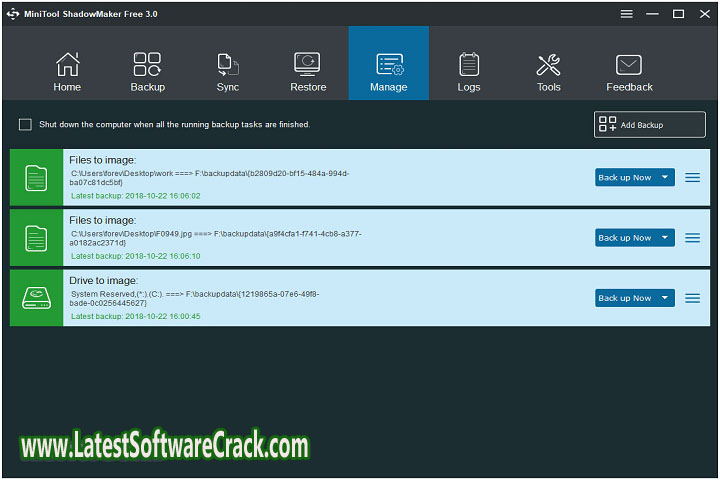Open the title bar hamburger menu
Image resolution: width=720 pixels, height=480 pixels.
click(626, 14)
